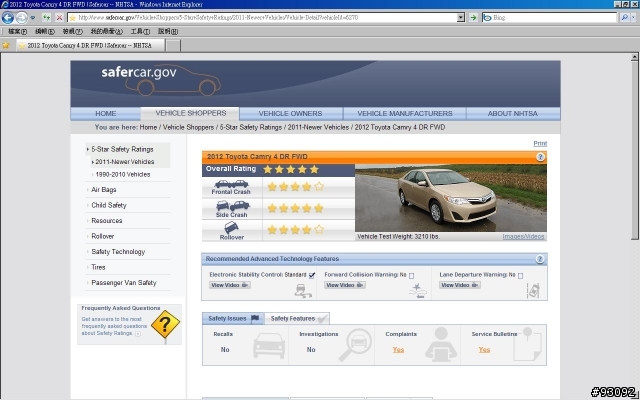This screenshot has height=400, width=640.
Task: Click the safercar.gov logo
Action: 161,79
